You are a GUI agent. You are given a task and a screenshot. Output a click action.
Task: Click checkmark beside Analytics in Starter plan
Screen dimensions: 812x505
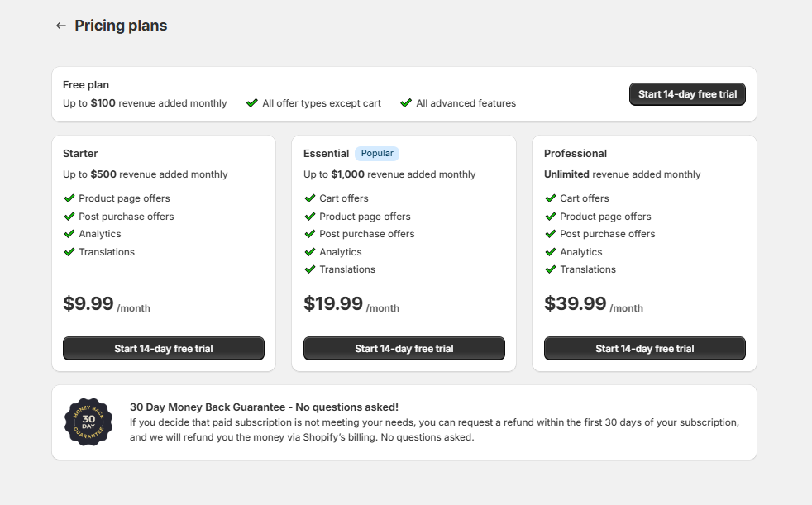[69, 234]
